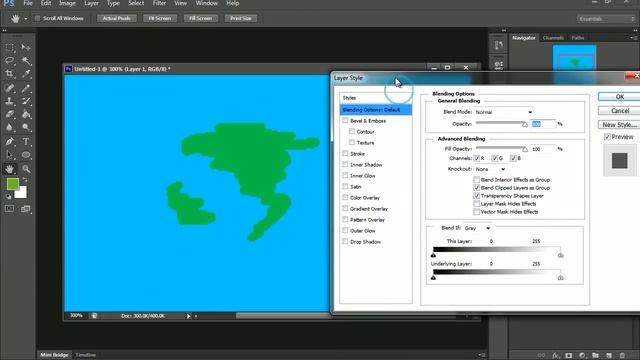Click the Opacity percentage input field
The width and height of the screenshot is (640, 360).
[542, 124]
